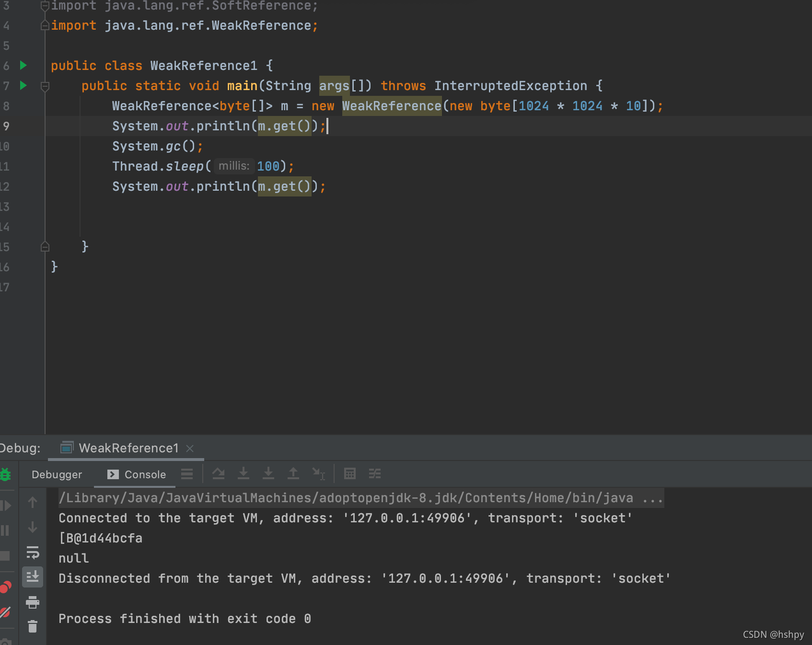Click the java executable path line in console
The height and width of the screenshot is (645, 812).
click(361, 498)
